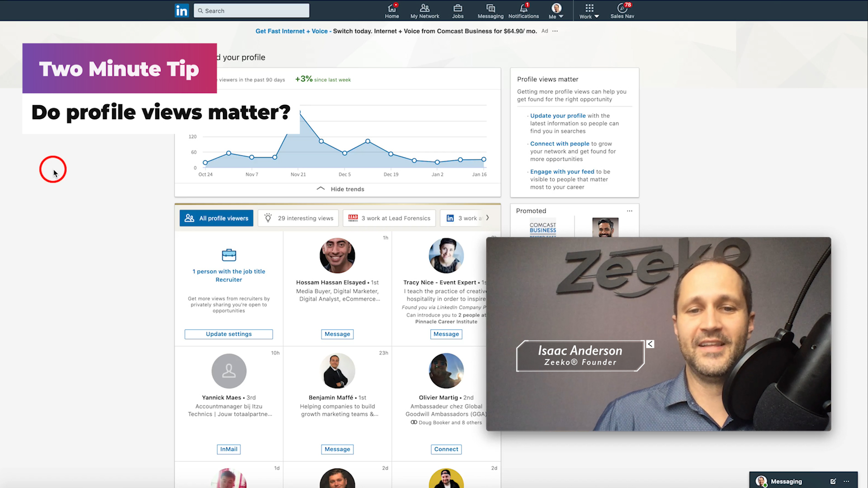The height and width of the screenshot is (488, 868).
Task: Click the LinkedIn home icon
Action: click(x=392, y=11)
